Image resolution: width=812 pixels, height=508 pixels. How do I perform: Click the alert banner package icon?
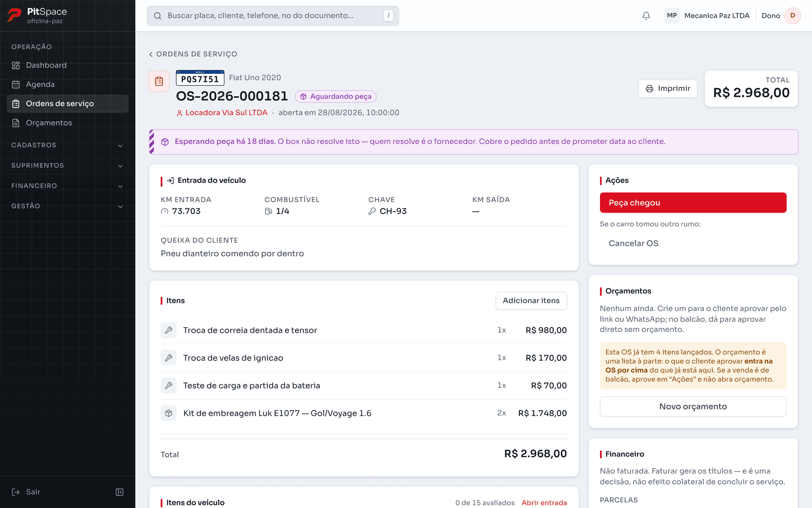coord(165,142)
